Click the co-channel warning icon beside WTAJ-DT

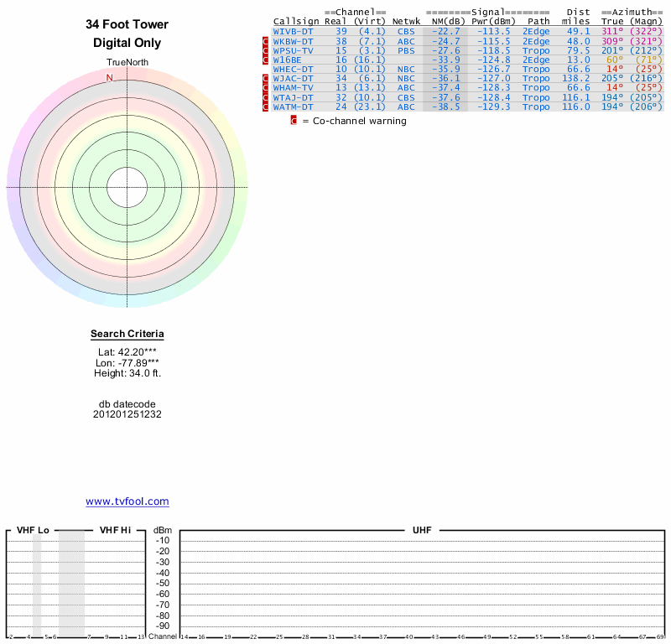pos(267,97)
